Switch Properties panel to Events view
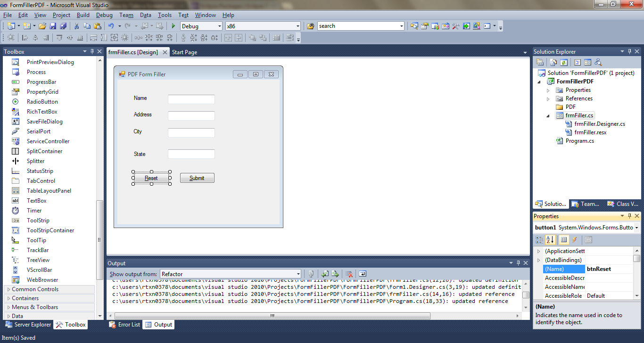This screenshot has height=343, width=644. [574, 239]
